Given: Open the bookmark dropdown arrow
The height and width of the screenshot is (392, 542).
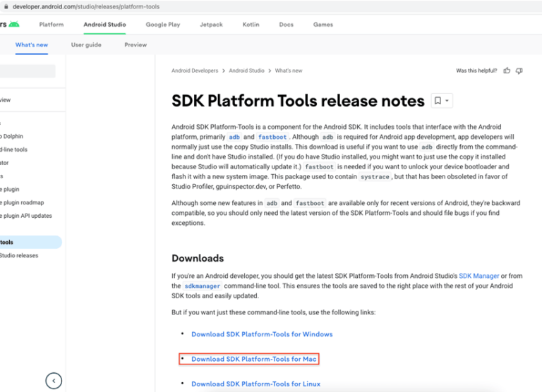Looking at the screenshot, I should (x=447, y=101).
